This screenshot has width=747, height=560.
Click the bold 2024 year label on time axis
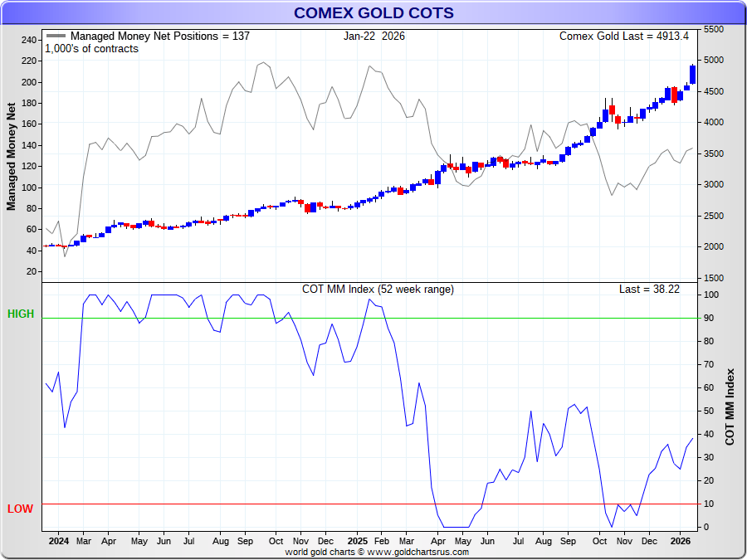(59, 542)
